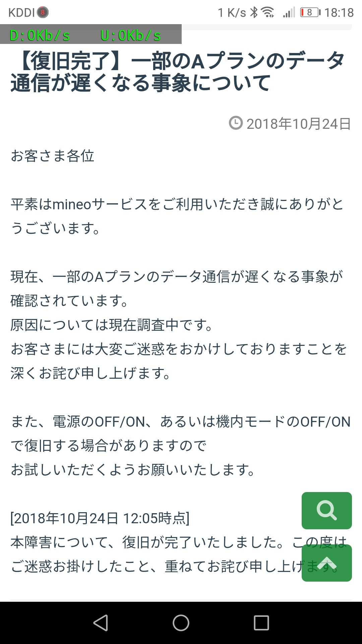Open recent apps with the square button
The image size is (362, 644).
[x=261, y=623]
